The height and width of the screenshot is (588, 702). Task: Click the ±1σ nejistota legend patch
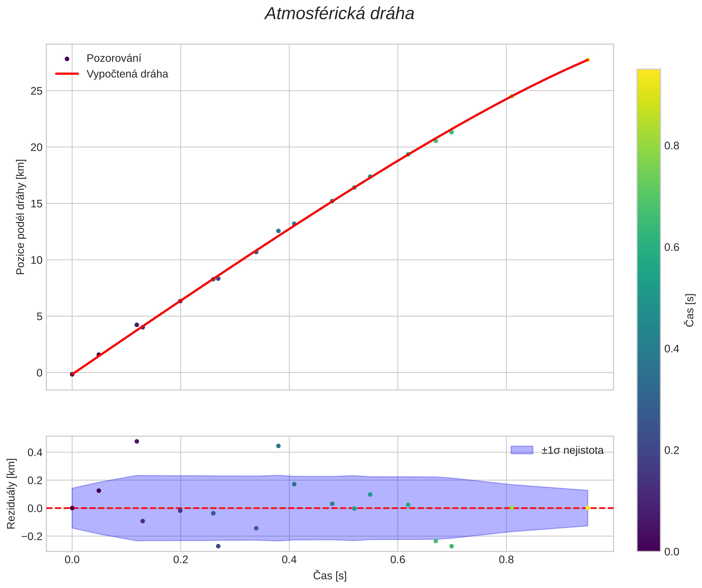pyautogui.click(x=522, y=450)
